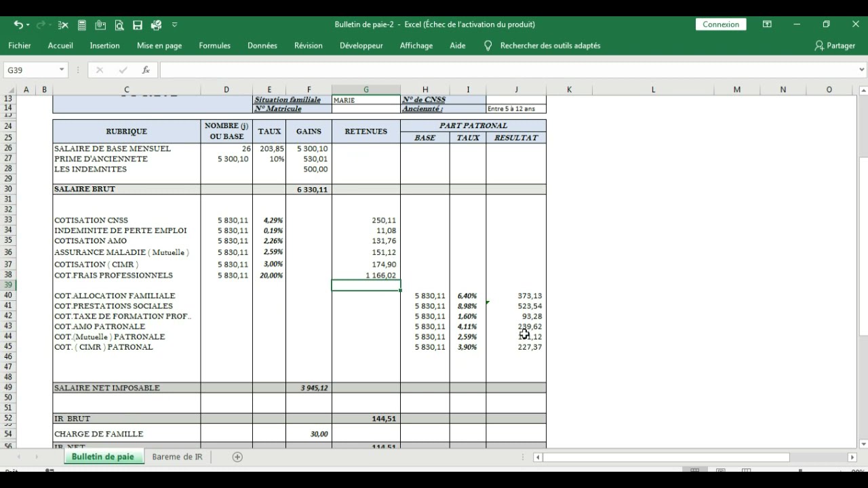This screenshot has width=868, height=488.
Task: Click the Connexion sign-in button
Action: 720,24
